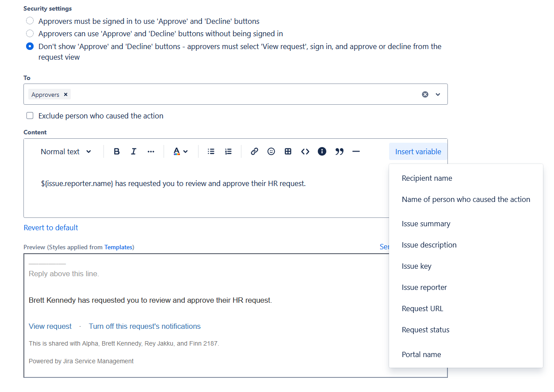Insert a horizontal divider rule
Screen dimensions: 554x392
(356, 152)
